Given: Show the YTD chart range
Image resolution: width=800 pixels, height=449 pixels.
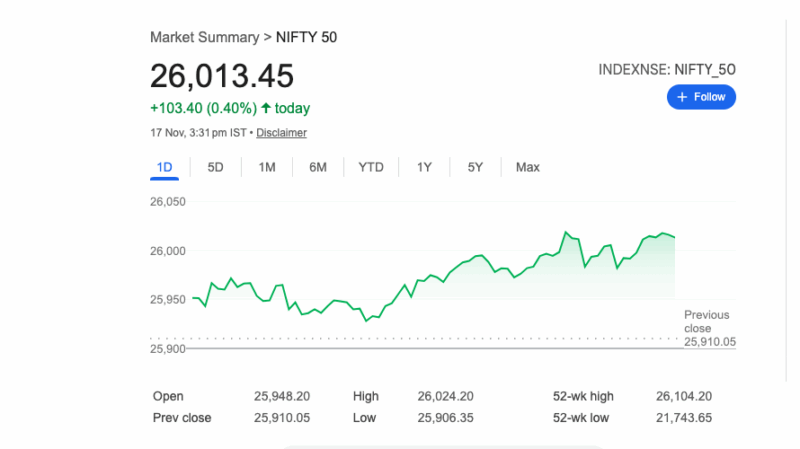Looking at the screenshot, I should click(x=371, y=167).
